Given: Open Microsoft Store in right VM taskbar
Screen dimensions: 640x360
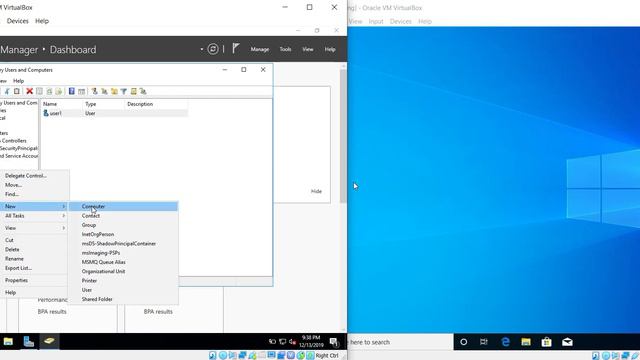Looking at the screenshot, I should (x=547, y=342).
